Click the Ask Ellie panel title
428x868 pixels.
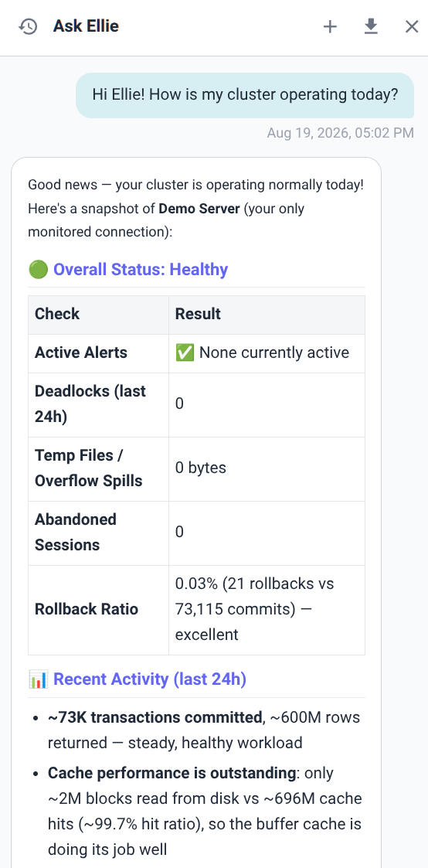click(x=86, y=26)
